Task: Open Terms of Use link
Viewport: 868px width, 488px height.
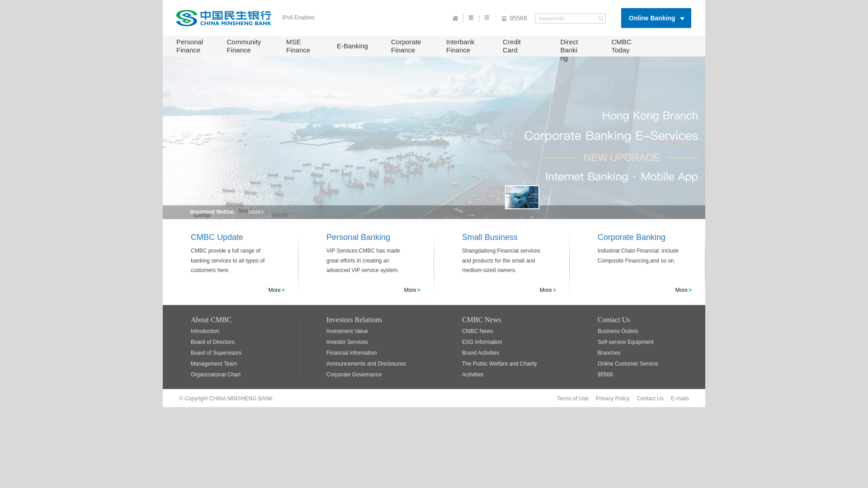Action: 572,399
